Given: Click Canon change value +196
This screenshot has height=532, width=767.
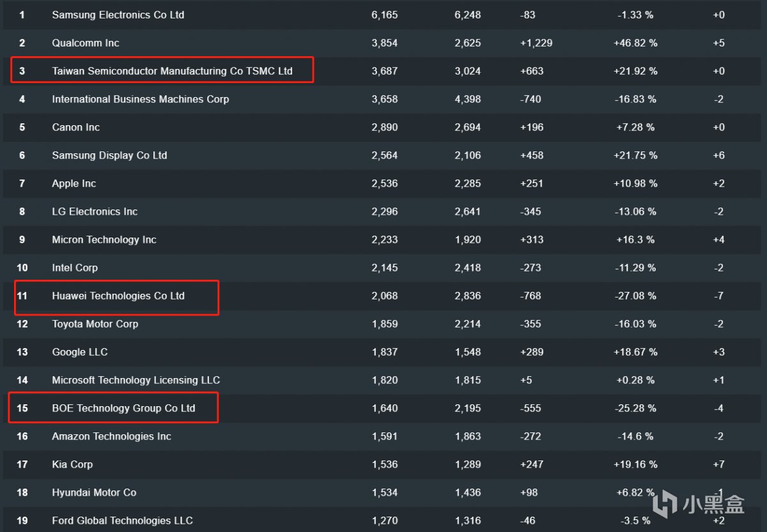Looking at the screenshot, I should [x=532, y=127].
